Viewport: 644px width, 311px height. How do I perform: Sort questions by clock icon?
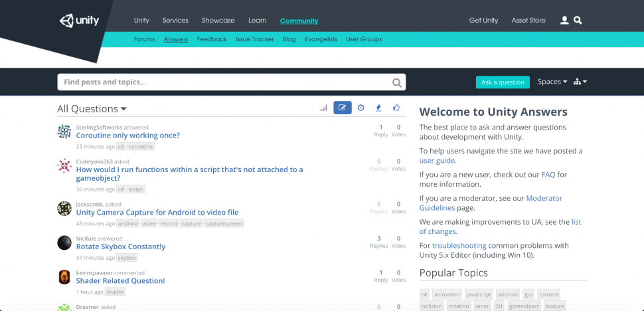(x=361, y=108)
